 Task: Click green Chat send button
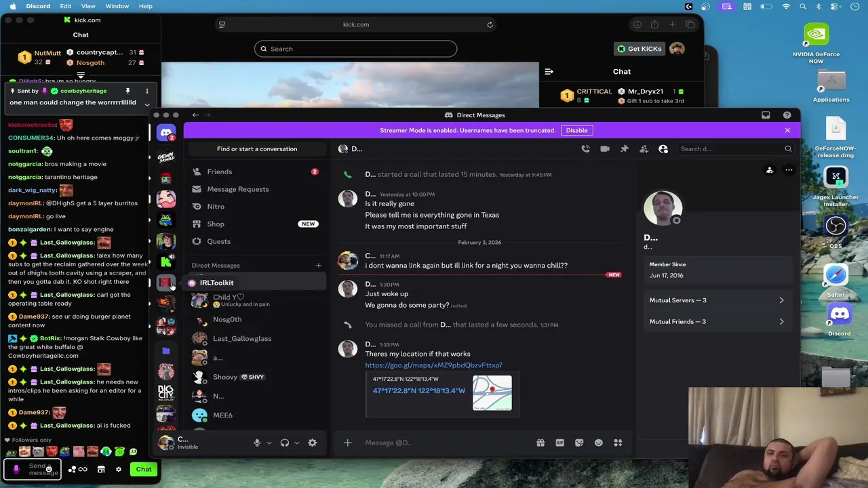(144, 469)
